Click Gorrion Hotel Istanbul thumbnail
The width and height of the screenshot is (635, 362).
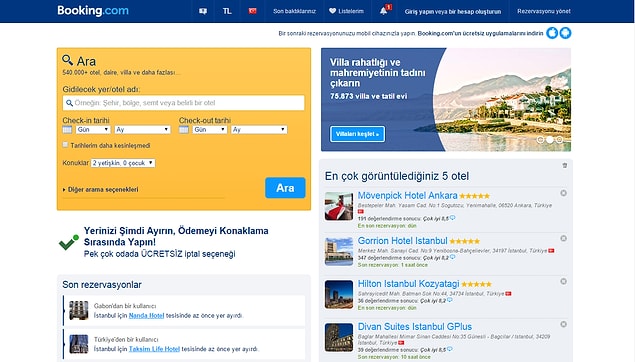[x=339, y=251]
